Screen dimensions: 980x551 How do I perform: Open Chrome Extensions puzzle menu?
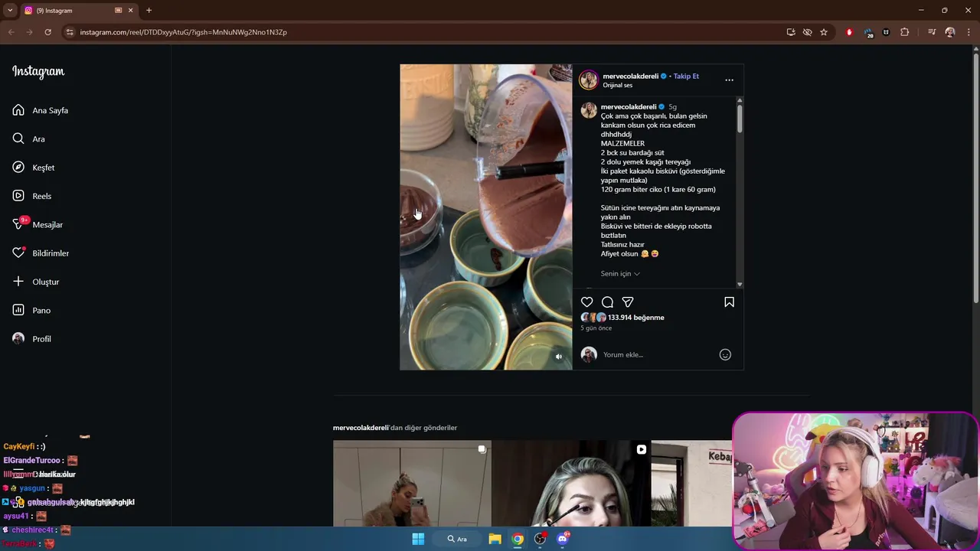tap(905, 32)
